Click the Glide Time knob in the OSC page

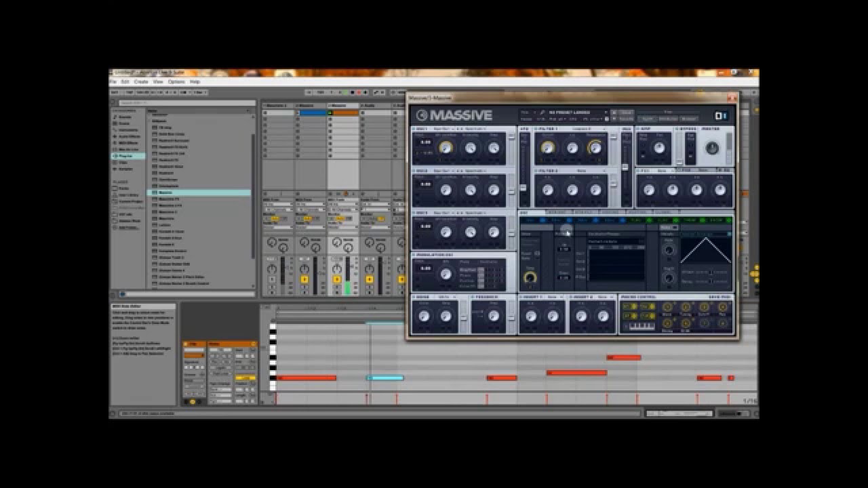pos(530,277)
